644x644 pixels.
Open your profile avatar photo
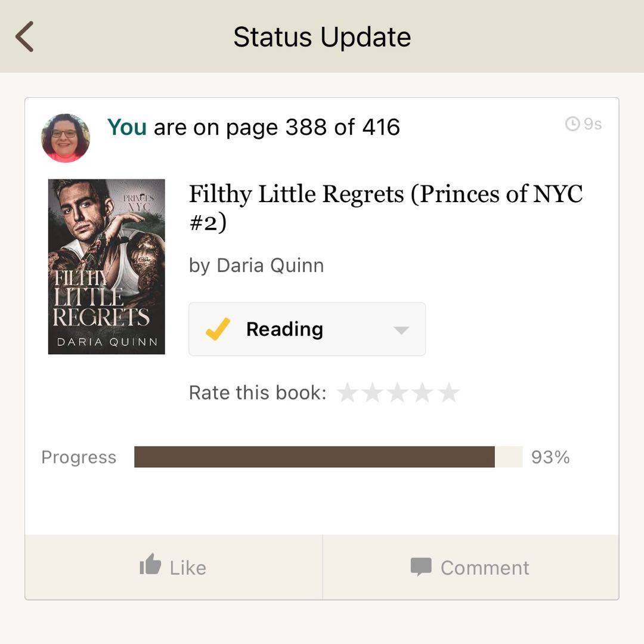click(66, 138)
